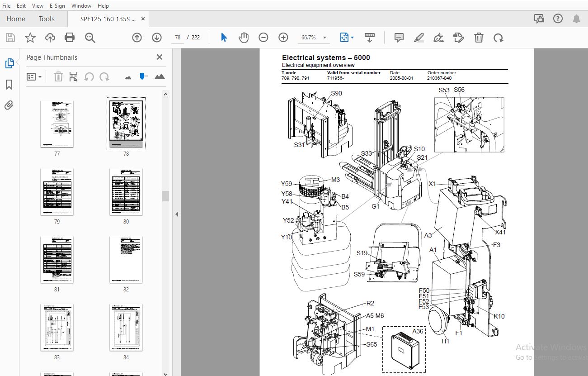Click the 'Electrical systems – 5000' heading

tap(326, 57)
